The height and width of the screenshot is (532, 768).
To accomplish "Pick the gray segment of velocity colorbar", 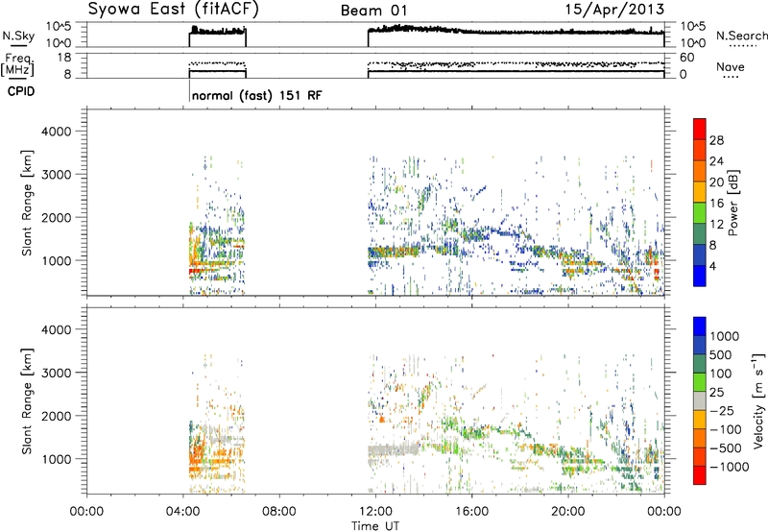I will click(700, 401).
